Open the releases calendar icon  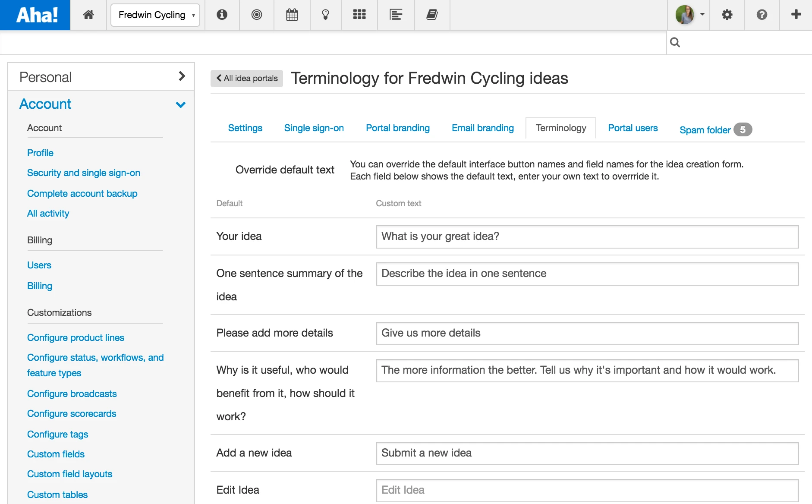click(292, 15)
